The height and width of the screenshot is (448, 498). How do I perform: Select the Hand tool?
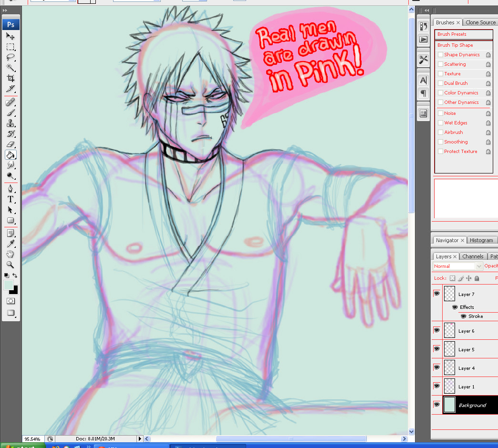point(10,254)
